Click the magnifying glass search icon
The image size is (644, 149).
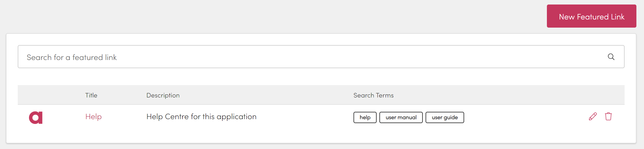tap(611, 57)
